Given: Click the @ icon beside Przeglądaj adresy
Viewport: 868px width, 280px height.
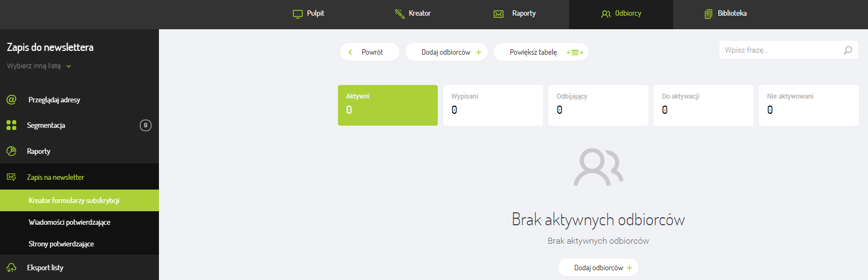Looking at the screenshot, I should pos(11,100).
